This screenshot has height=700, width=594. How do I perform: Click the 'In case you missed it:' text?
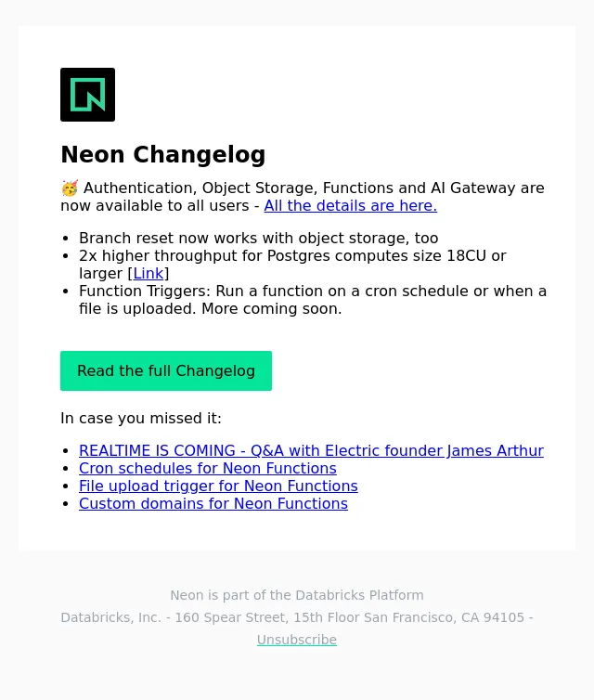(x=141, y=419)
